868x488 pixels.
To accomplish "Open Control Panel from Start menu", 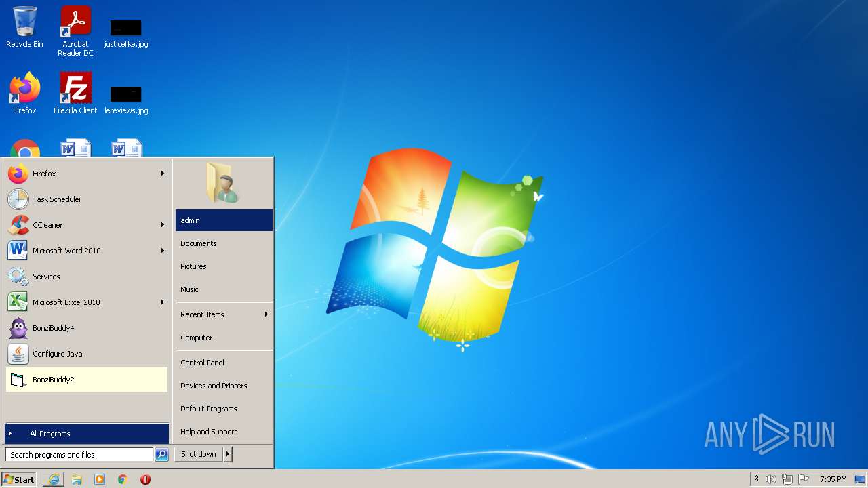I will pyautogui.click(x=224, y=363).
